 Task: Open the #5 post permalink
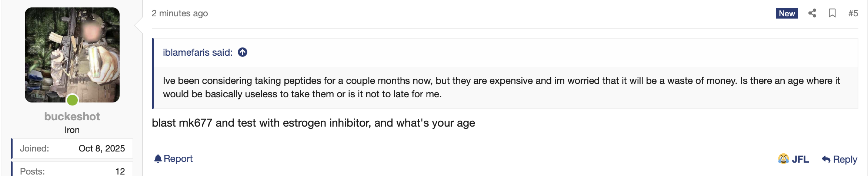[x=853, y=13]
